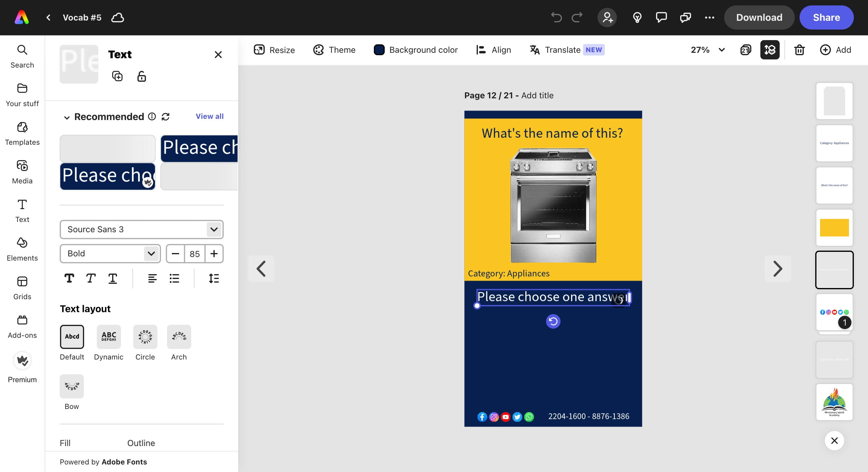Screen dimensions: 868x472
Task: Refresh recommended text styles
Action: 166,117
